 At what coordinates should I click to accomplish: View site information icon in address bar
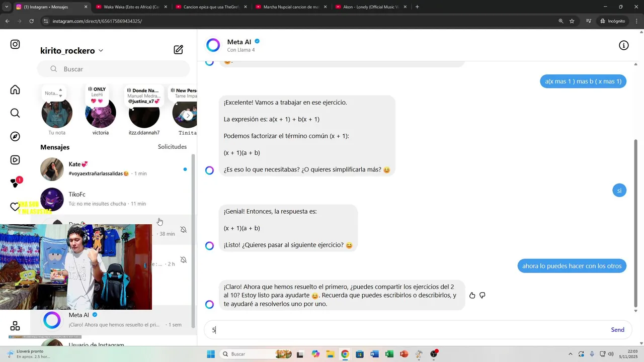(x=46, y=21)
